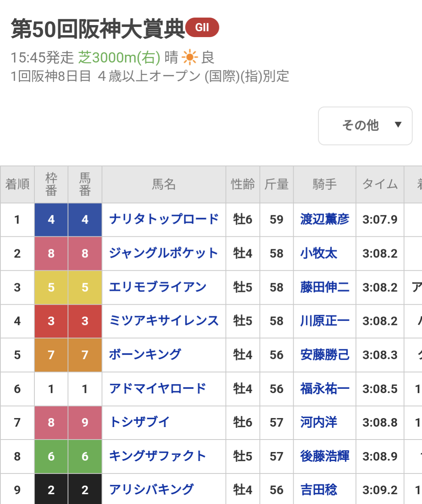View jockey 渡辺薫彦 profile
The width and height of the screenshot is (422, 504).
click(324, 219)
